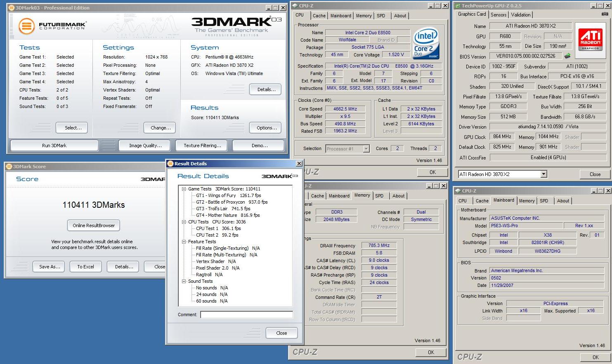Select GT1 - Wings of Fury result
The image size is (612, 364).
click(228, 195)
